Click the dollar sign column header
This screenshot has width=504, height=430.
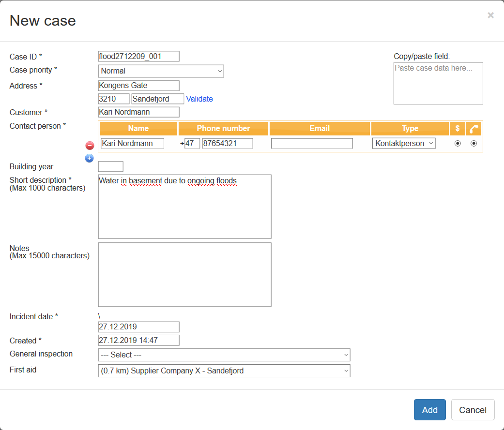[458, 129]
